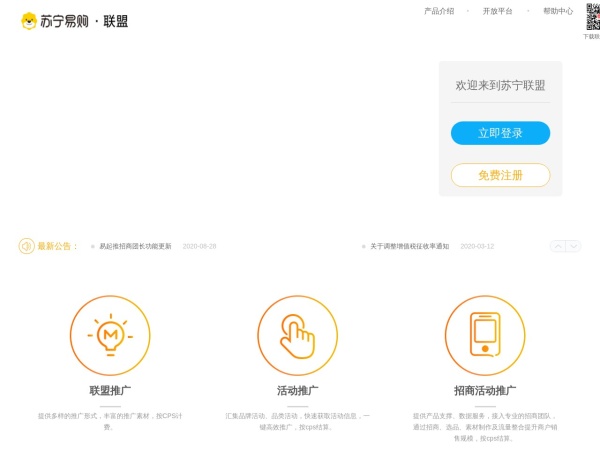Viewport: 600px width, 450px height.
Task: Click the 活动推广 heading text
Action: (297, 390)
